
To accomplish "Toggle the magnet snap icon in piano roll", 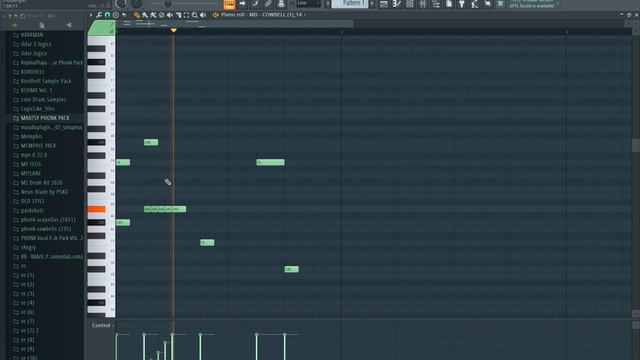I will click(x=107, y=15).
